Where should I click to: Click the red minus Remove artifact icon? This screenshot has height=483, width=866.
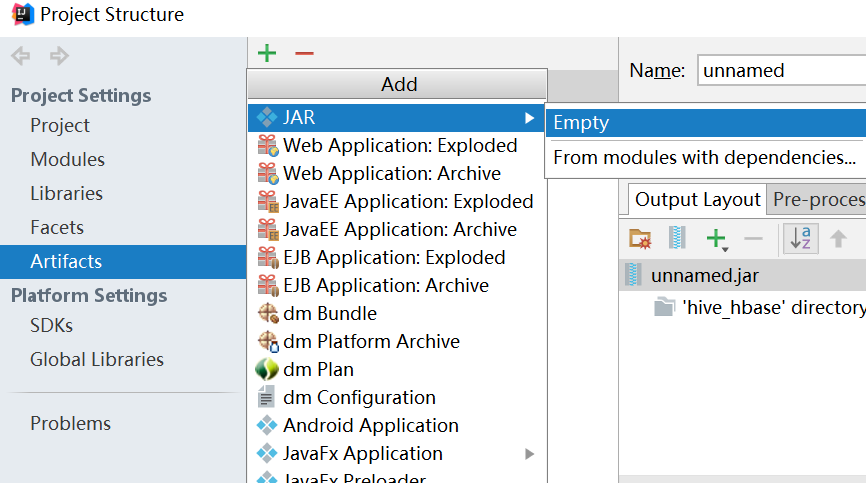click(304, 54)
